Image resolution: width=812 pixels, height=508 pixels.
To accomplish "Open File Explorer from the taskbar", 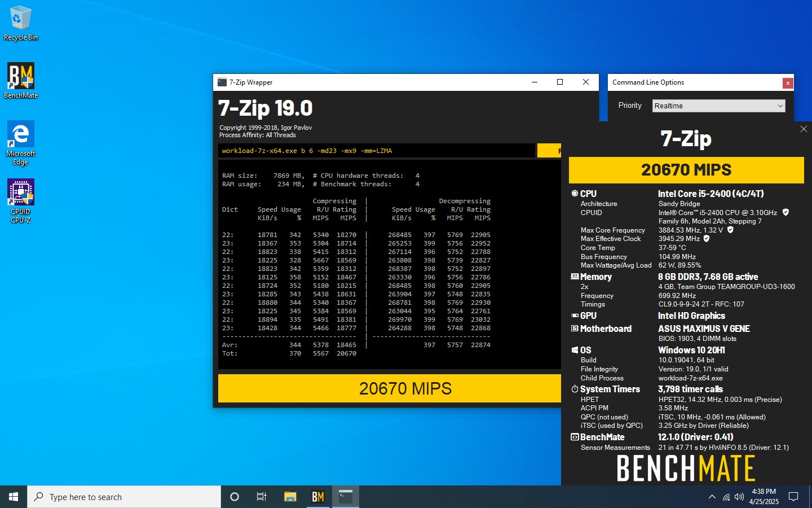I will pyautogui.click(x=290, y=497).
